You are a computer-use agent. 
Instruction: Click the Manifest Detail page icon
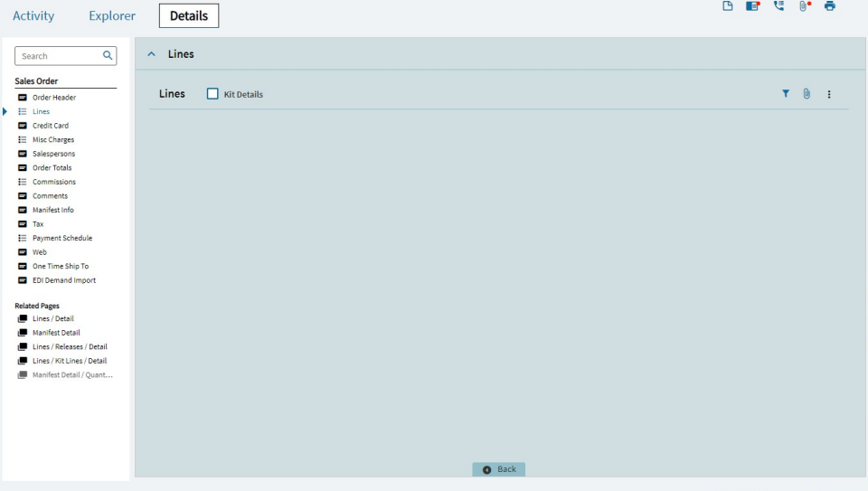22,333
